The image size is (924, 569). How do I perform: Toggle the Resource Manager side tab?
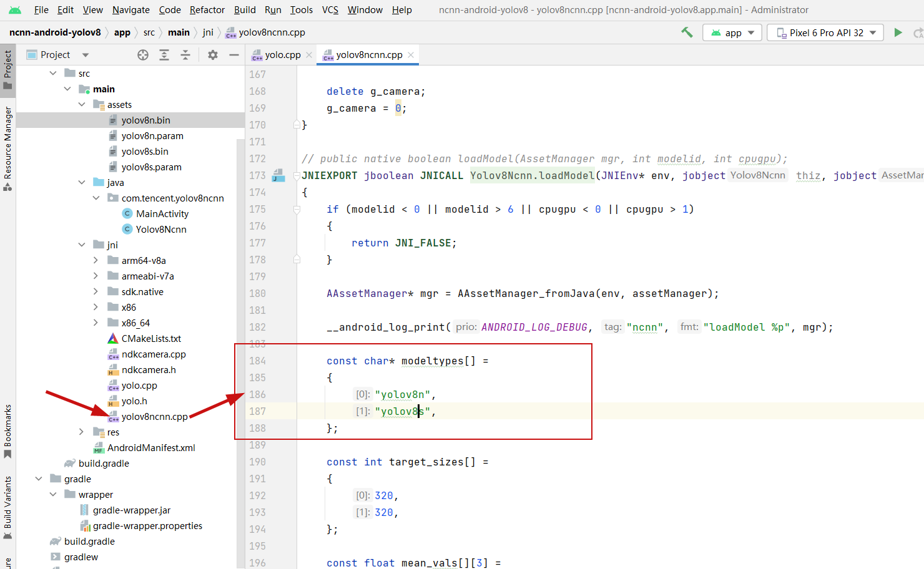7,148
